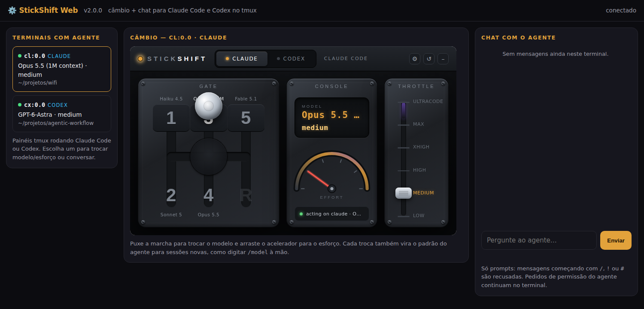Image resolution: width=644 pixels, height=309 pixels.
Task: Open the StickShift settings gear
Action: tap(415, 59)
